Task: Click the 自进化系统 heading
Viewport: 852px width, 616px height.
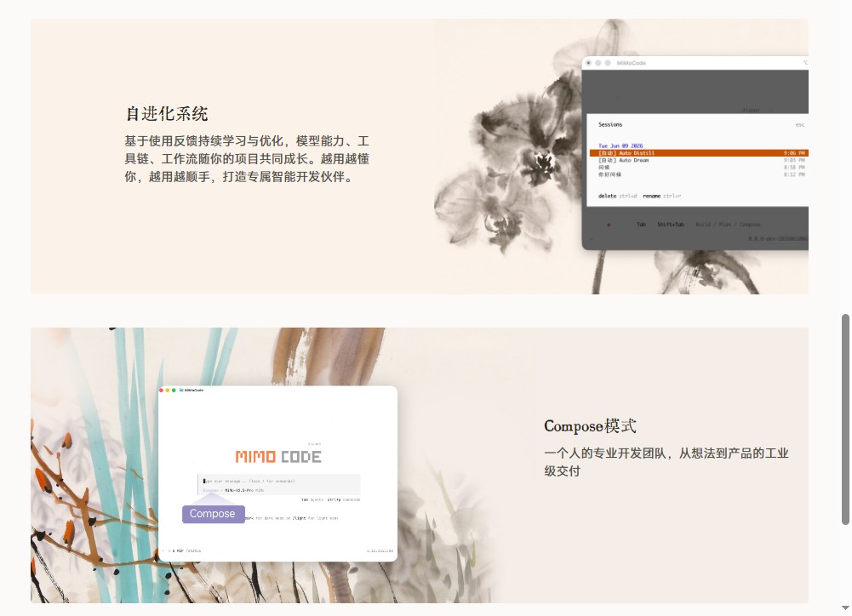Action: pyautogui.click(x=166, y=113)
